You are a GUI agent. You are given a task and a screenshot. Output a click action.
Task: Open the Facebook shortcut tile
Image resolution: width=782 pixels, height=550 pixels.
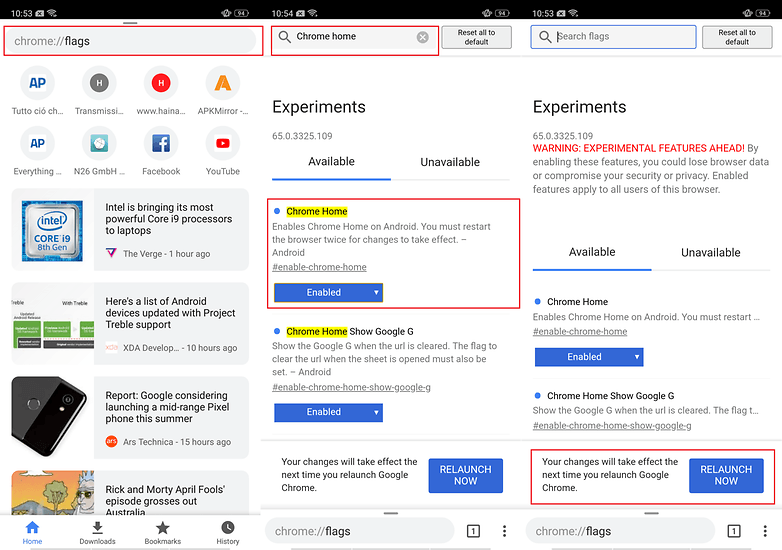161,151
